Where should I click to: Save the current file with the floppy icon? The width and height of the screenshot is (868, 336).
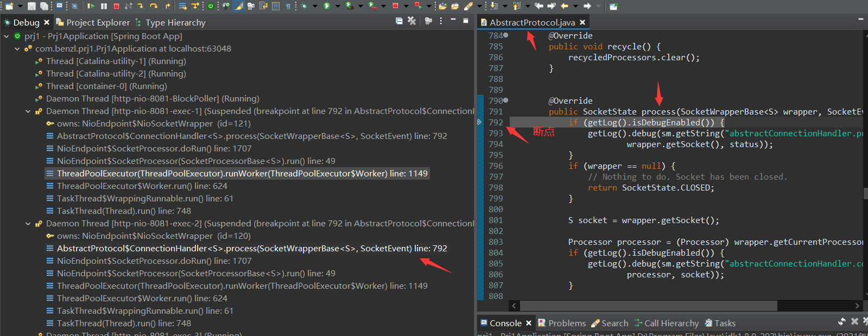coord(31,6)
